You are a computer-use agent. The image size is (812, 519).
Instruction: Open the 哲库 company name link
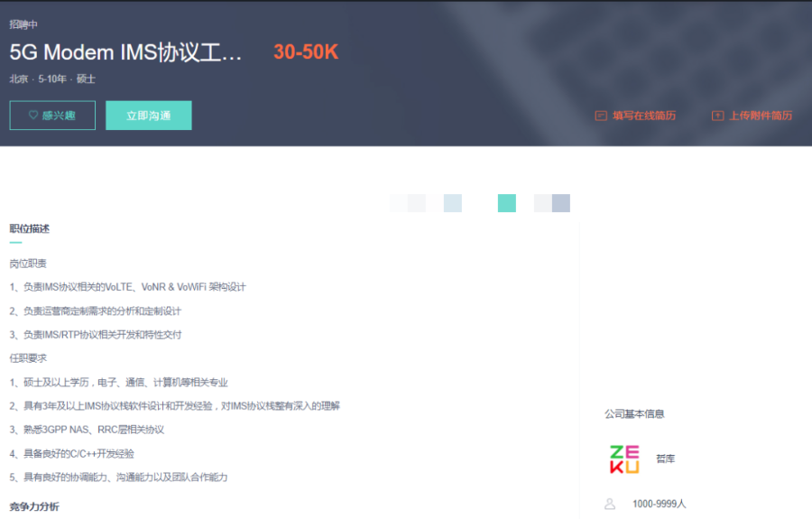(x=666, y=459)
